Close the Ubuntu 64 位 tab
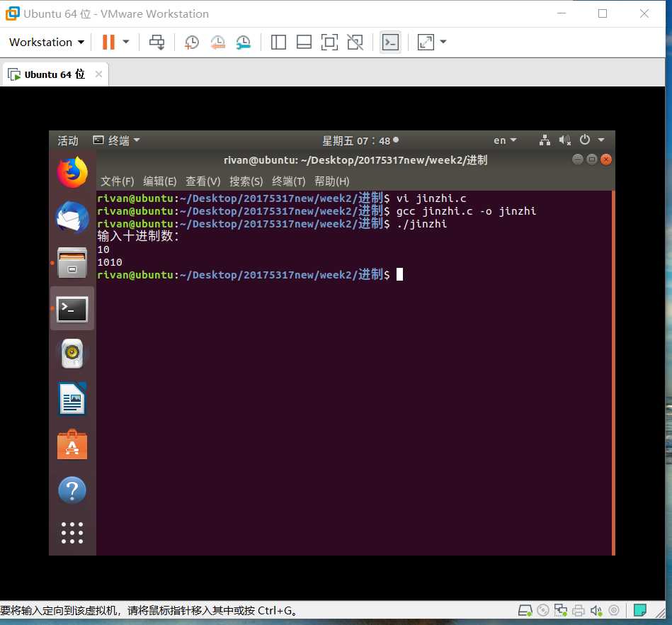The image size is (672, 625). (x=98, y=74)
